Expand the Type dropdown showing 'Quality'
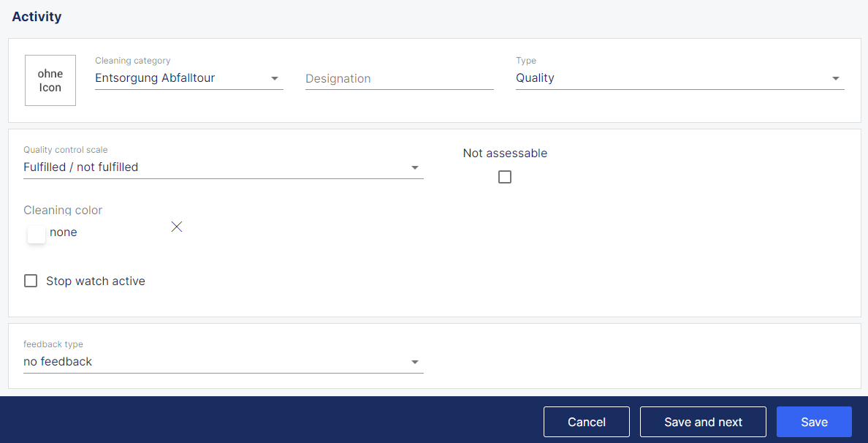The height and width of the screenshot is (443, 868). coord(672,78)
